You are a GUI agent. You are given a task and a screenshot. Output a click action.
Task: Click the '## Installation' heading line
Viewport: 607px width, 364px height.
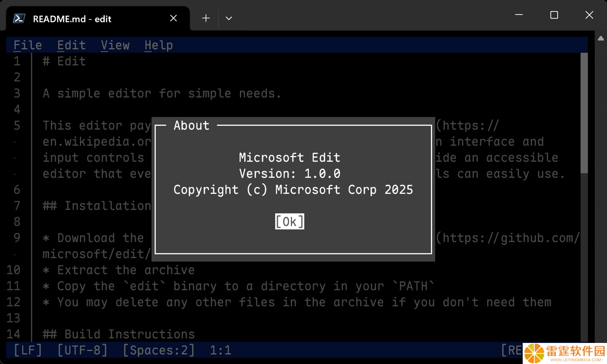tap(97, 206)
